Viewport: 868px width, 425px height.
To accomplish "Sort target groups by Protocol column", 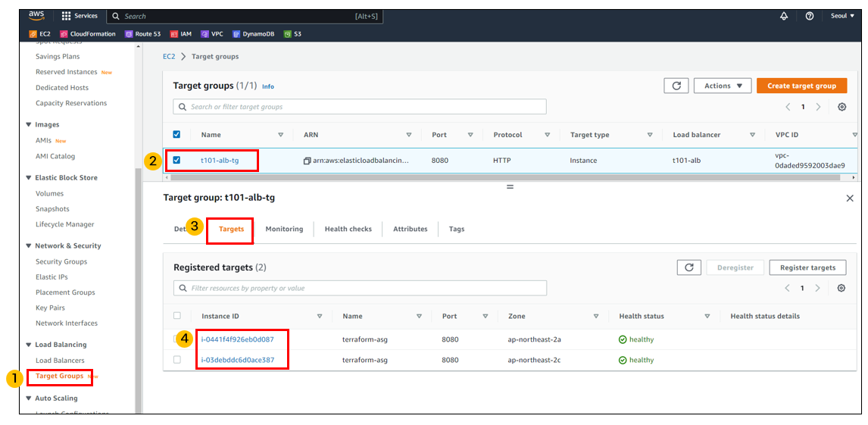I will [x=547, y=135].
